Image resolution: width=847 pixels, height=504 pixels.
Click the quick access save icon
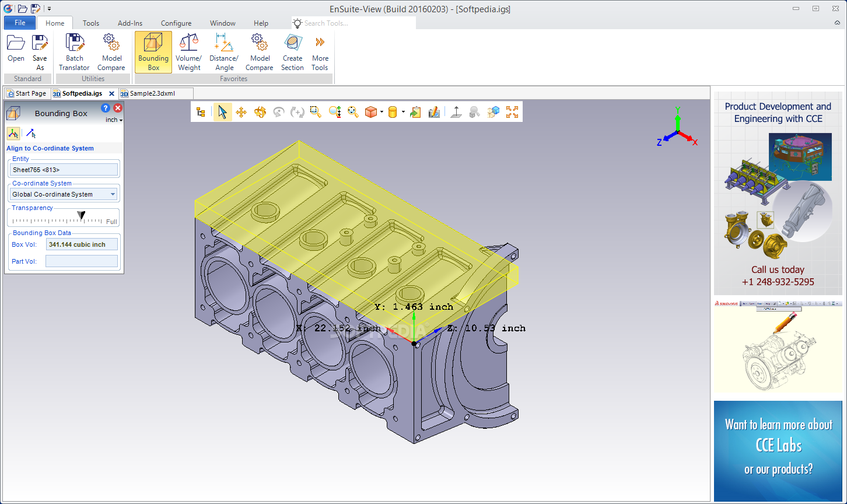pyautogui.click(x=36, y=8)
